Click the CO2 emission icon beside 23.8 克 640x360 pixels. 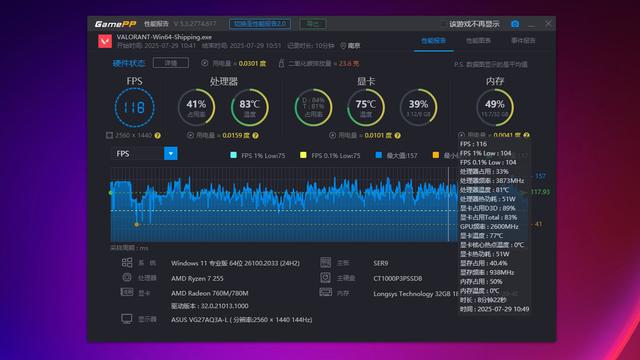(x=281, y=63)
